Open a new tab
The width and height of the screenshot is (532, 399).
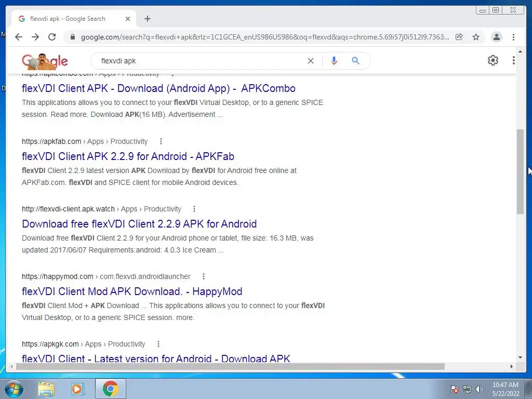(147, 19)
